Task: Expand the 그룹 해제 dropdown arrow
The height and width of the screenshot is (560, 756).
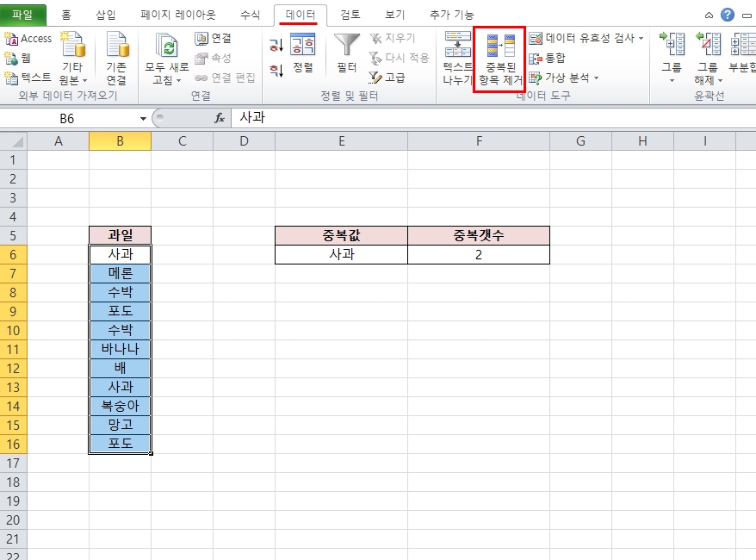Action: [x=721, y=80]
